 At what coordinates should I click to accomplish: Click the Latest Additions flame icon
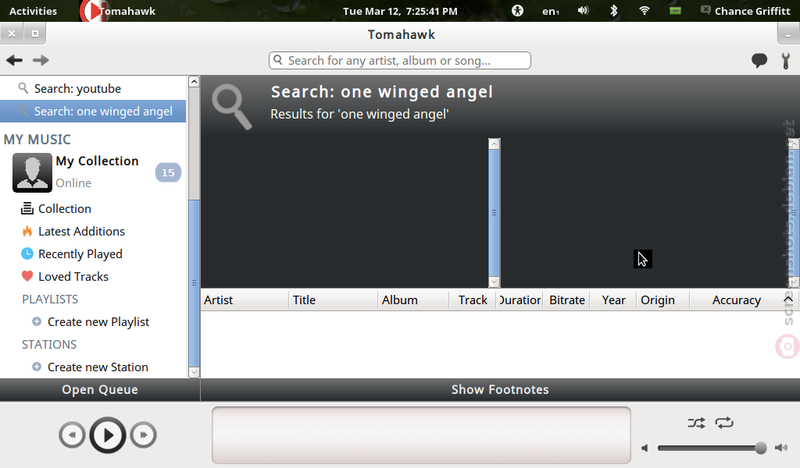(x=27, y=231)
